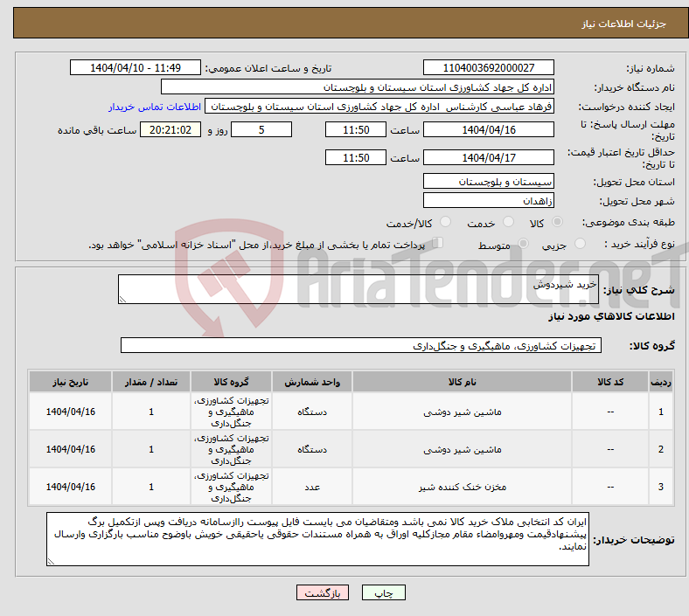
Task: Click the 20:21:02 remaining time field
Action: pos(171,129)
